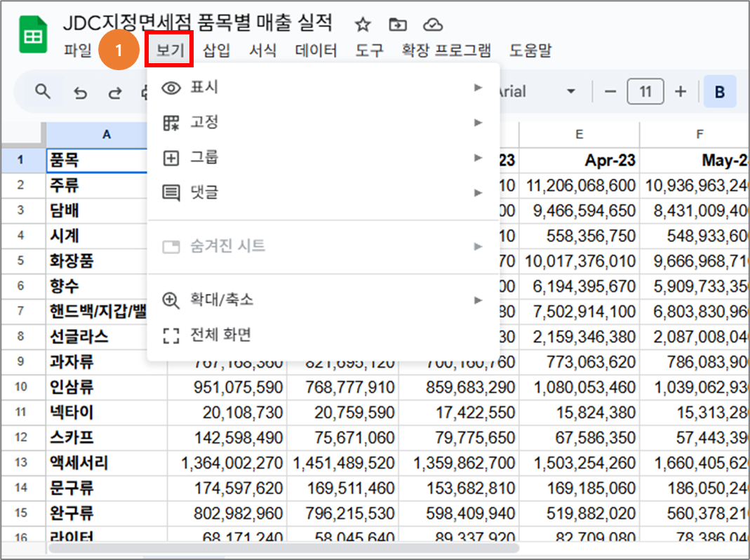Decrease font size with minus button
Image resolution: width=750 pixels, height=560 pixels.
click(x=610, y=91)
